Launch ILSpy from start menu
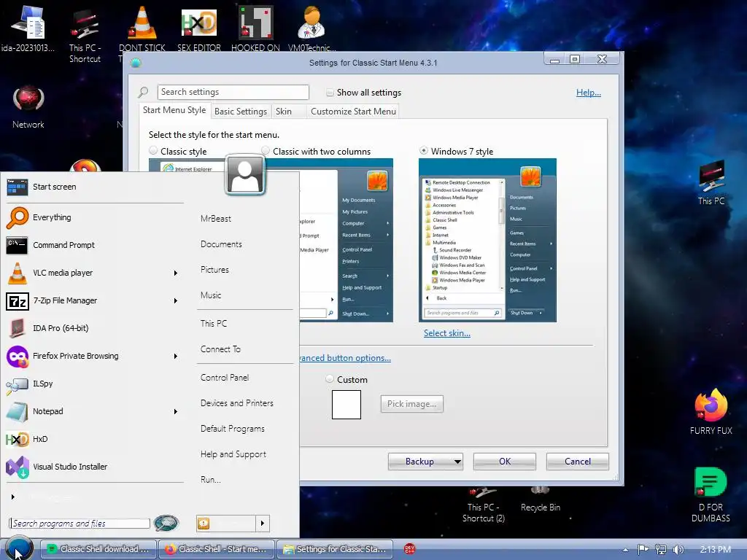This screenshot has width=747, height=560. [18, 384]
